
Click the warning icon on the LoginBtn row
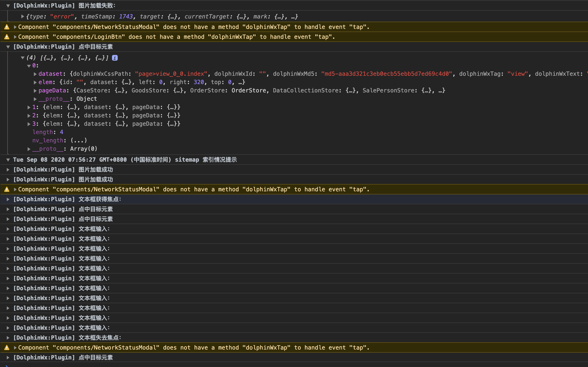pos(7,37)
